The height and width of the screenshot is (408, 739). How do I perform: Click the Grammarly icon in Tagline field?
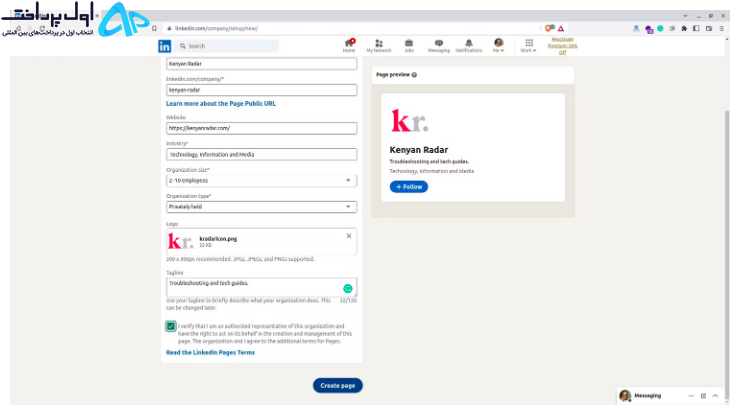tap(348, 289)
